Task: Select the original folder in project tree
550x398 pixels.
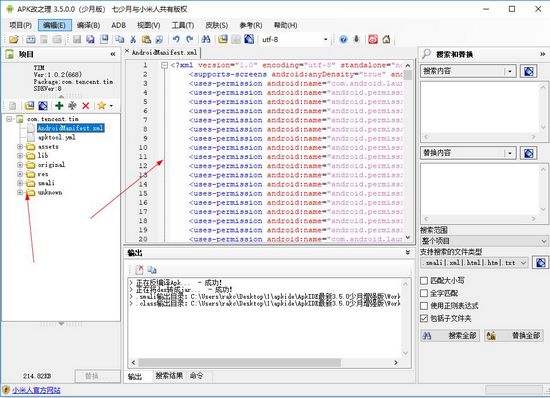Action: point(51,165)
